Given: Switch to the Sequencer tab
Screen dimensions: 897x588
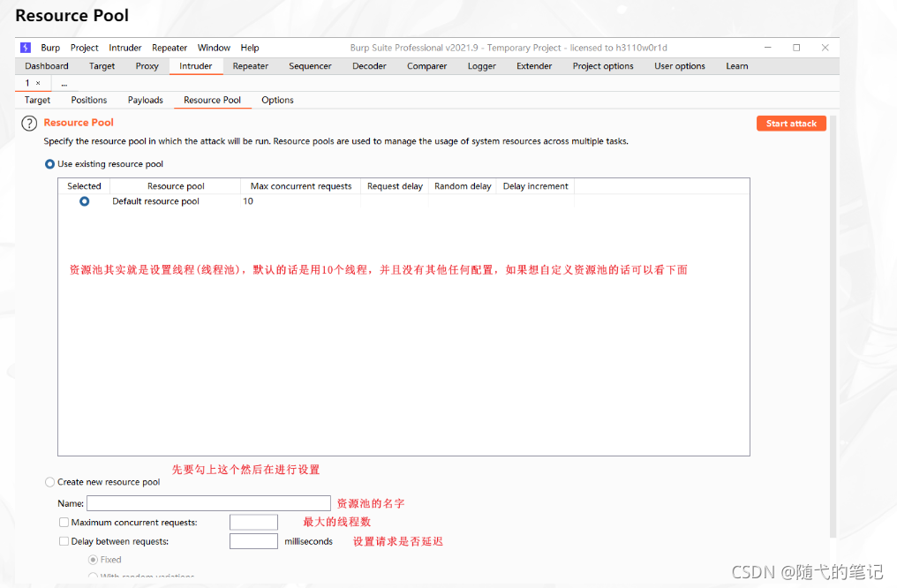Looking at the screenshot, I should point(310,66).
